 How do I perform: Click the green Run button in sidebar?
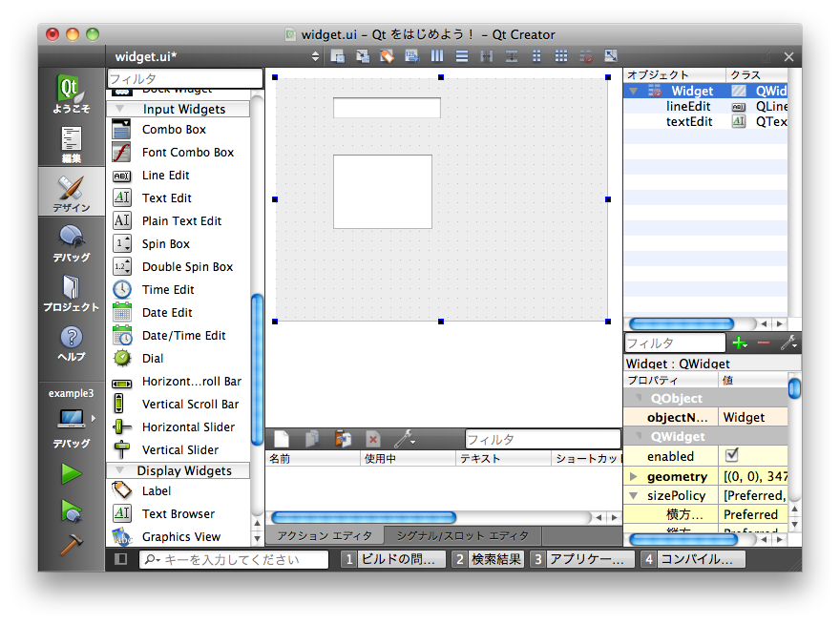pyautogui.click(x=72, y=473)
